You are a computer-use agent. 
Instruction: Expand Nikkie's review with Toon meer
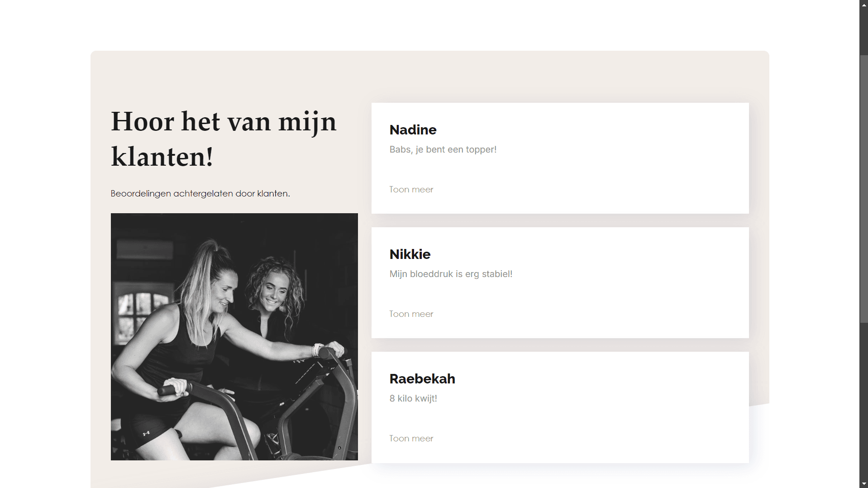pyautogui.click(x=411, y=314)
